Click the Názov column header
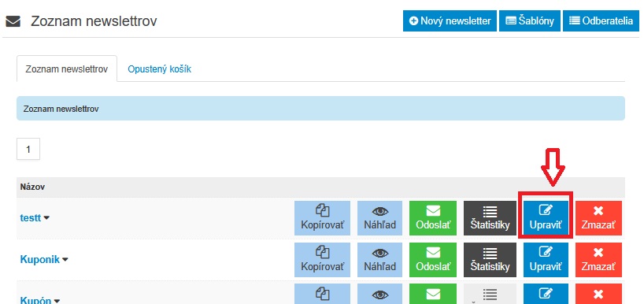Viewport: 644px width, 304px height. (32, 187)
